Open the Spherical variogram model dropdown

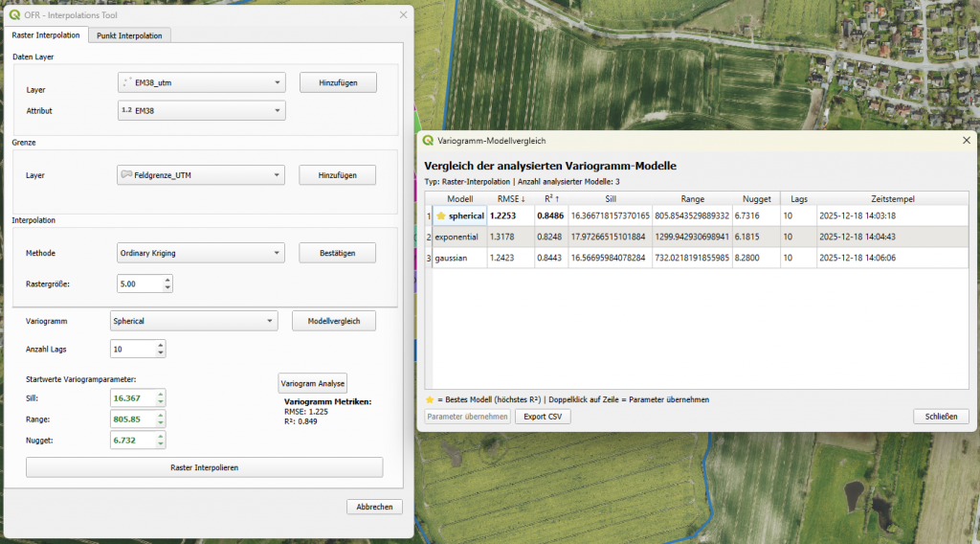click(193, 321)
